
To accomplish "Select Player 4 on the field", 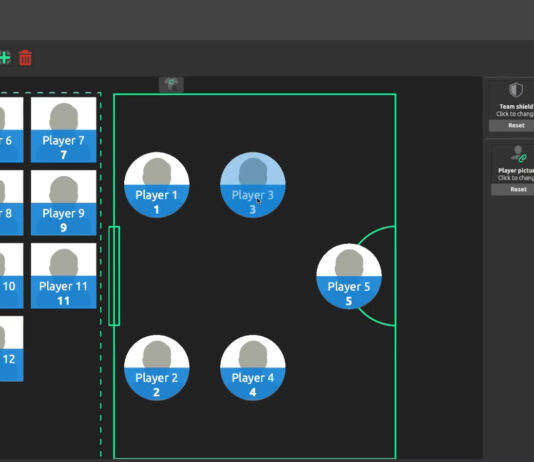I will 253,368.
